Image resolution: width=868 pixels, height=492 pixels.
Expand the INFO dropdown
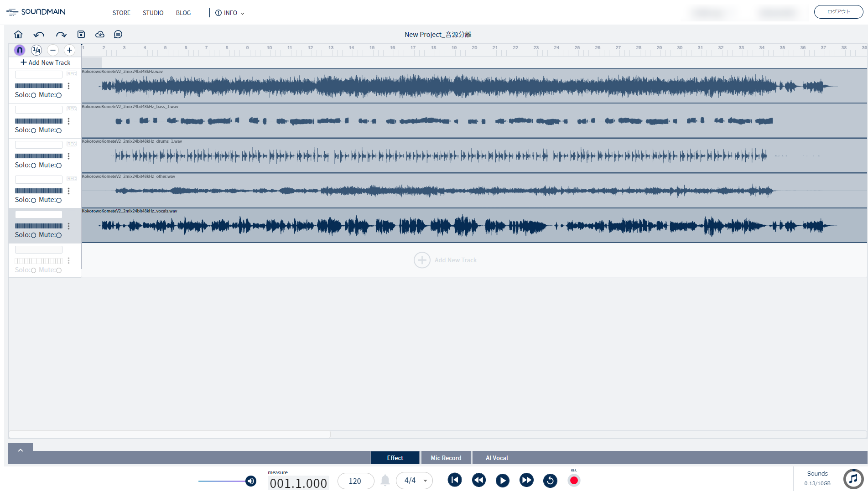coord(230,13)
